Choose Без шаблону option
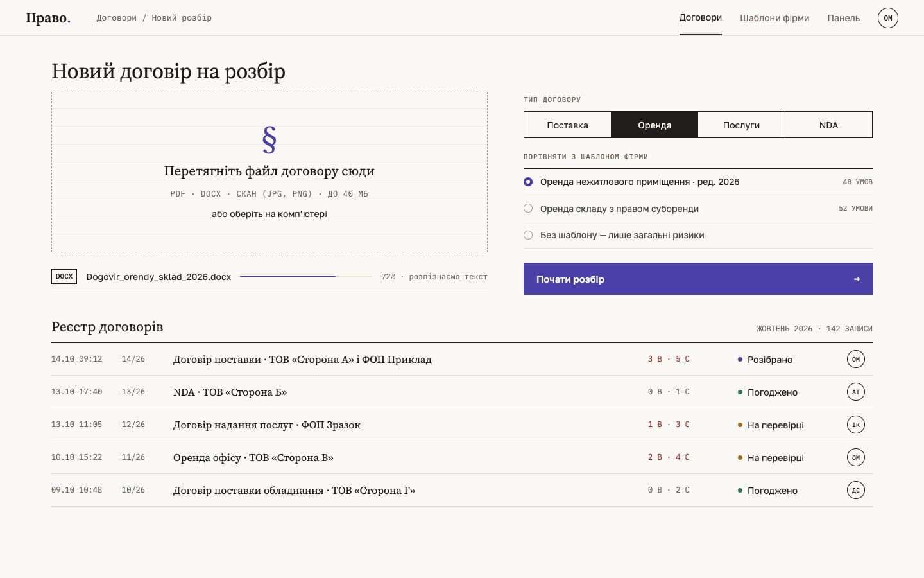This screenshot has width=924, height=578. pos(698,235)
